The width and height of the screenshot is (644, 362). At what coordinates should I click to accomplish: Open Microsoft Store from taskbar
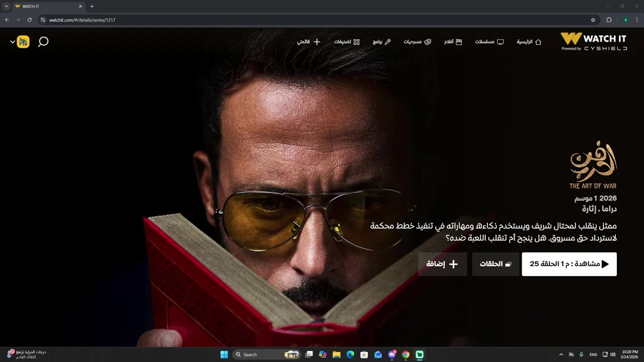[364, 354]
